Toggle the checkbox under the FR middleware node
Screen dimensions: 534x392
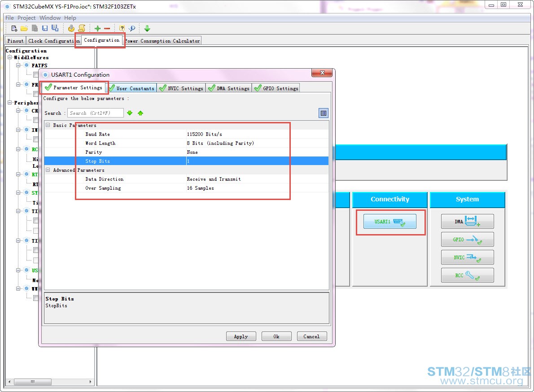(x=36, y=94)
